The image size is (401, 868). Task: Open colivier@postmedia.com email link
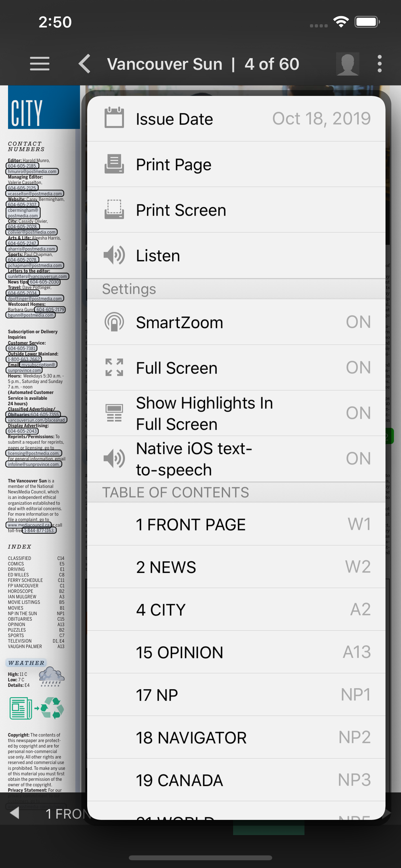(32, 232)
